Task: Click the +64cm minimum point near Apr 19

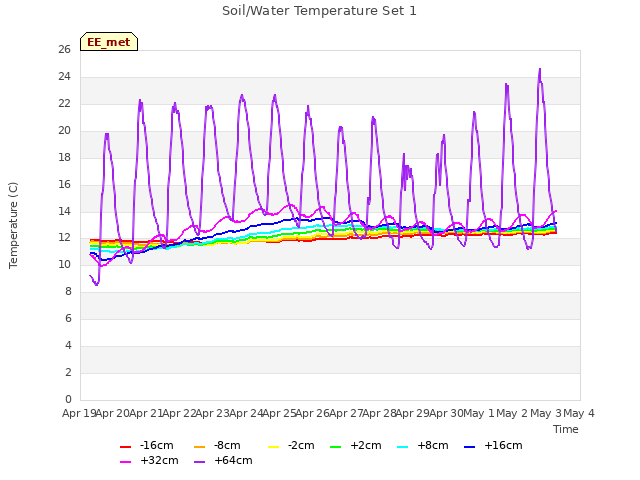Action: [96, 285]
